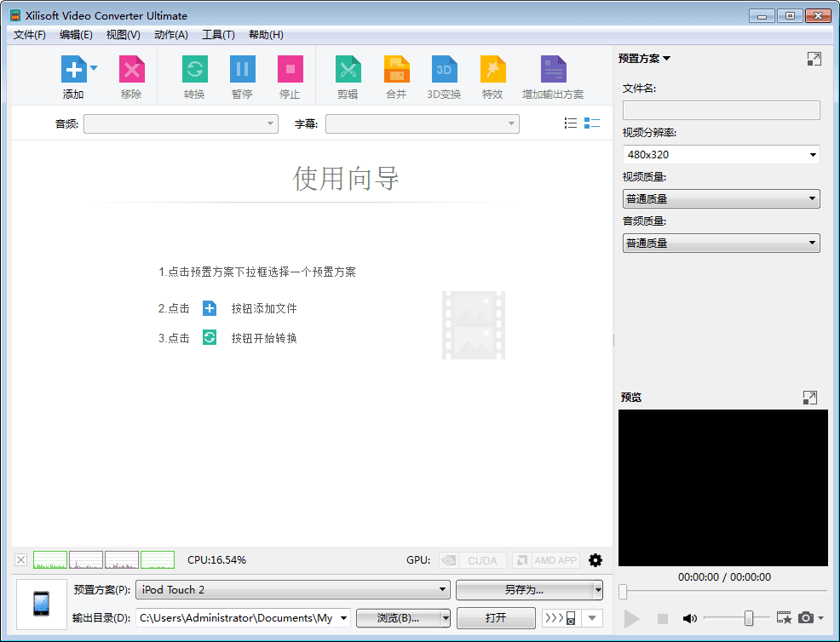The height and width of the screenshot is (642, 840).
Task: Toggle CUDA GPU acceleration
Action: [x=473, y=560]
